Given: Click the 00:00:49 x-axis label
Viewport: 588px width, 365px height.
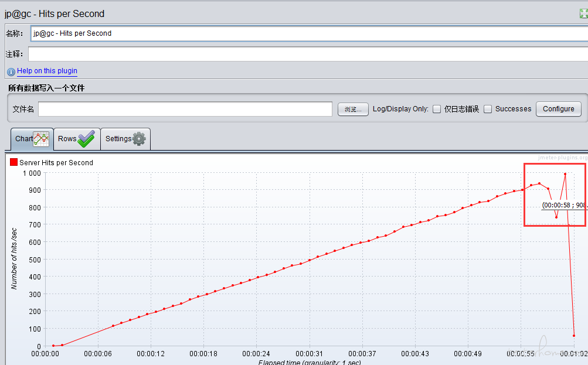Looking at the screenshot, I should click(468, 354).
